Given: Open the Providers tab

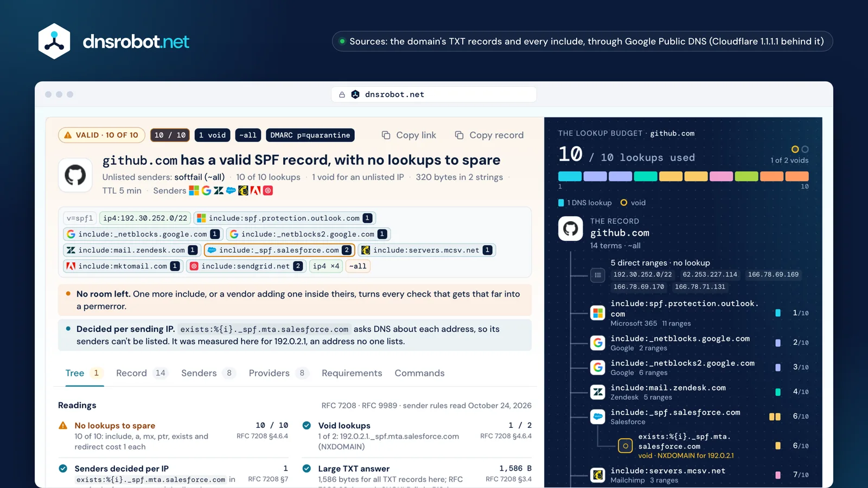Looking at the screenshot, I should tap(279, 373).
